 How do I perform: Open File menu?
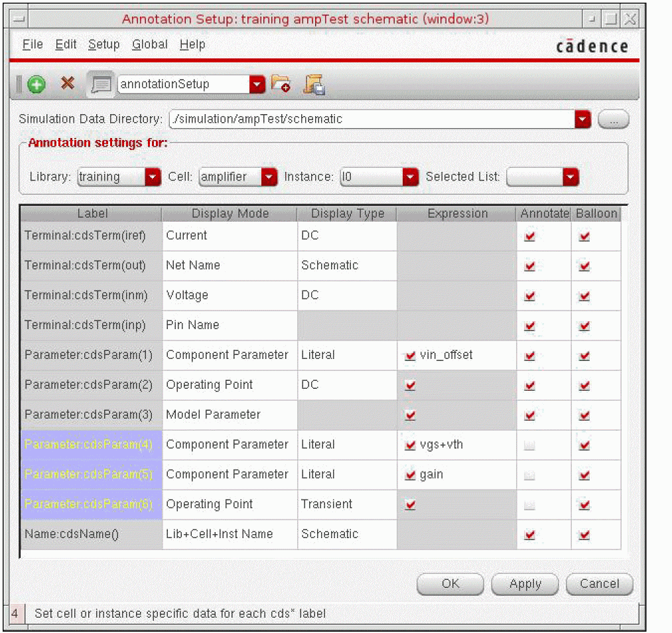33,44
